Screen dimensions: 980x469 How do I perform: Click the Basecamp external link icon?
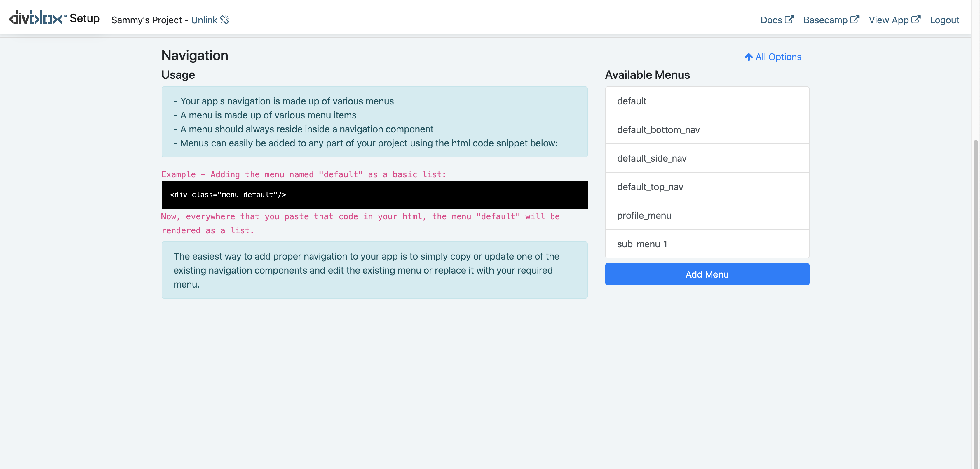pos(855,19)
